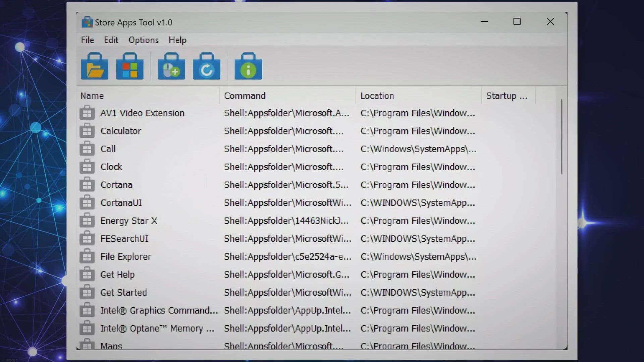Select the Intel Graphics Command entry name
Viewport: 644px width, 362px height.
[159, 310]
